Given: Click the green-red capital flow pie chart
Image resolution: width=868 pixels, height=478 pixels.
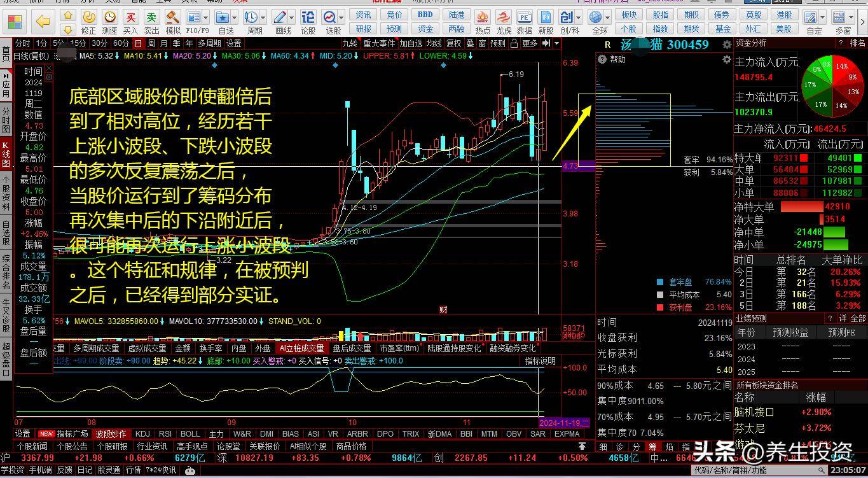Looking at the screenshot, I should pyautogui.click(x=831, y=85).
